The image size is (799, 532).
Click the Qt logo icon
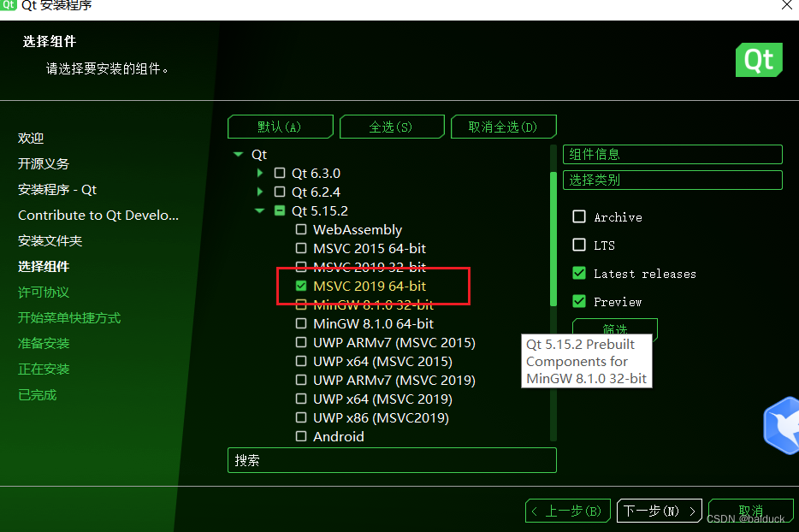[758, 60]
